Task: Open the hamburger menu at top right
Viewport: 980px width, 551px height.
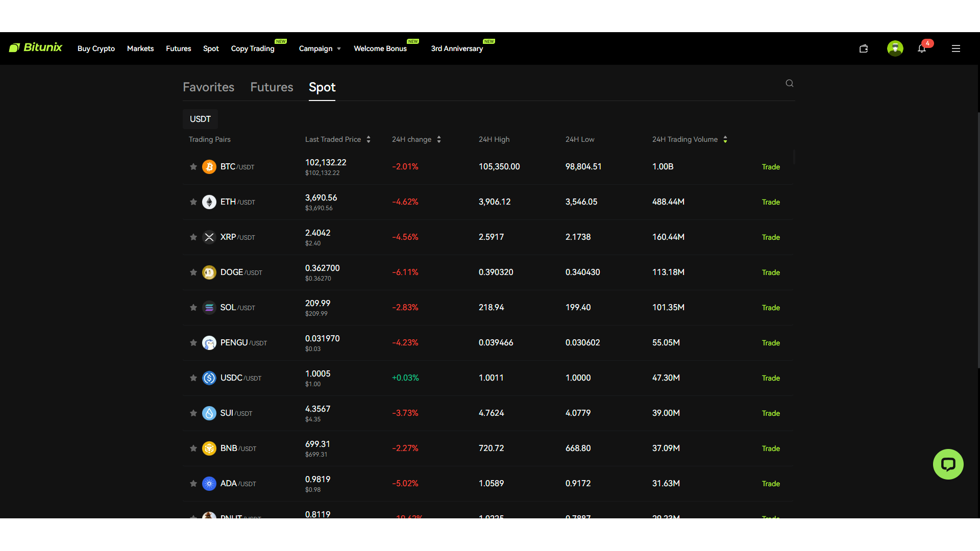Action: tap(956, 48)
